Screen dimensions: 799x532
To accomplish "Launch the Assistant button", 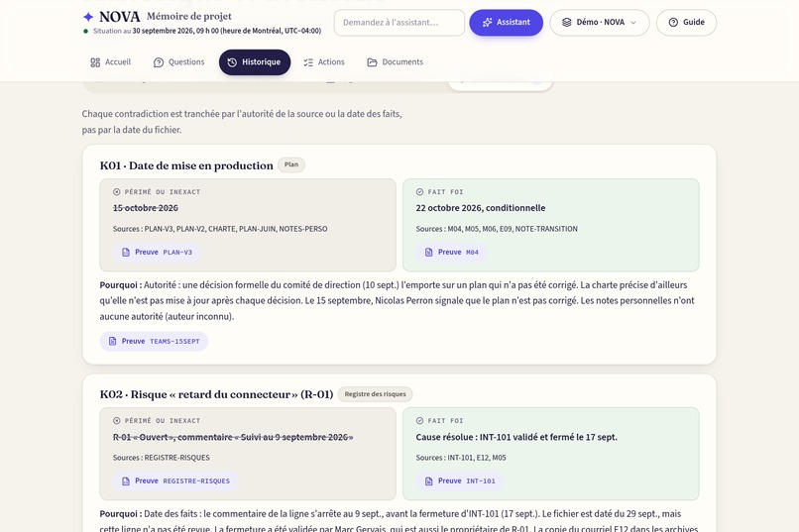I will pyautogui.click(x=506, y=23).
